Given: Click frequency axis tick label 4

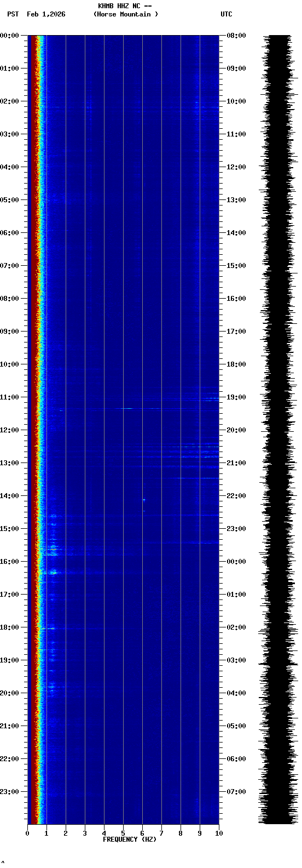Looking at the screenshot, I should [x=104, y=833].
